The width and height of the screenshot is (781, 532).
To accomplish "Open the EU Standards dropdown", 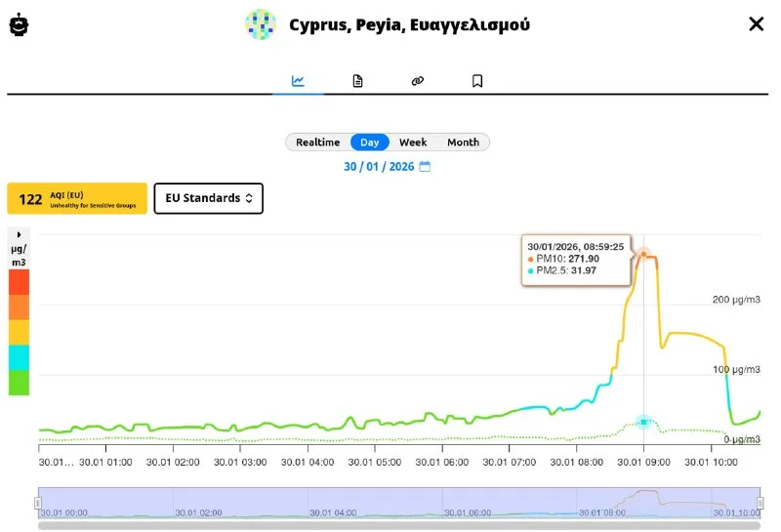I will (209, 198).
